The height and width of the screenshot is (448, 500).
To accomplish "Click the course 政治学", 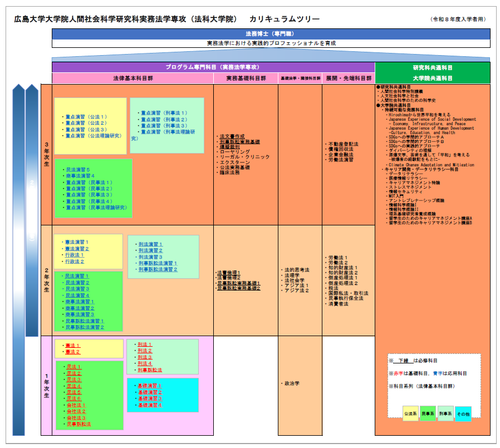I will coord(292,383).
